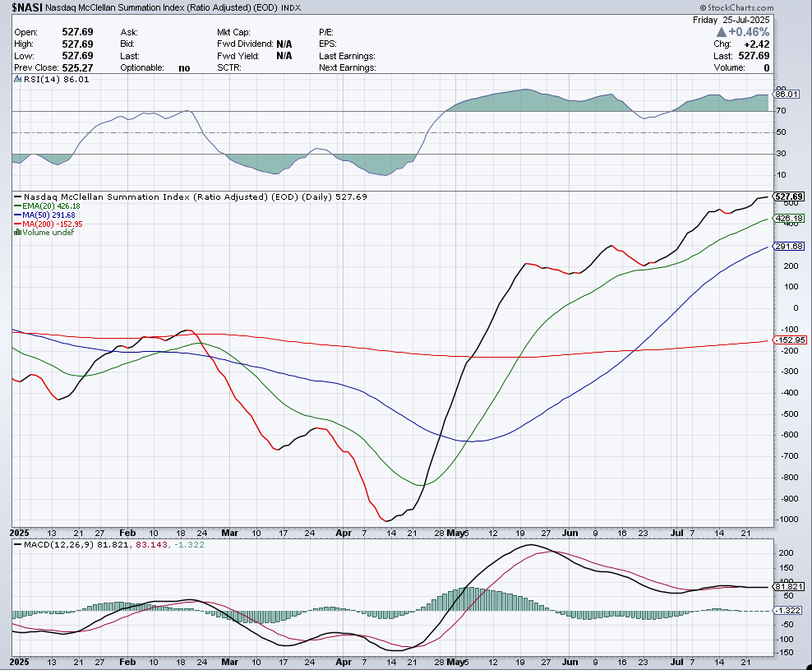Click the Friday 25-Jul-2025 date text
This screenshot has height=670, width=812.
pos(731,20)
